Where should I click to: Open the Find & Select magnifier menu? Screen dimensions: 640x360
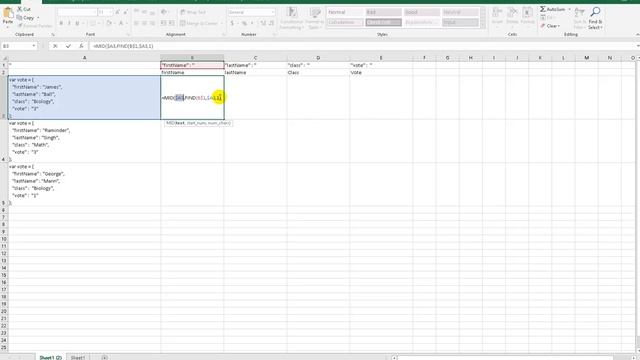(x=596, y=18)
